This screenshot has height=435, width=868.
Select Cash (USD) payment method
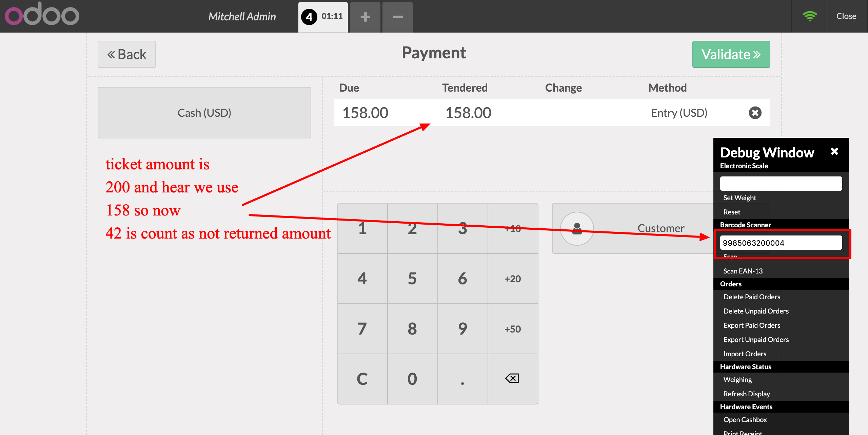coord(204,113)
